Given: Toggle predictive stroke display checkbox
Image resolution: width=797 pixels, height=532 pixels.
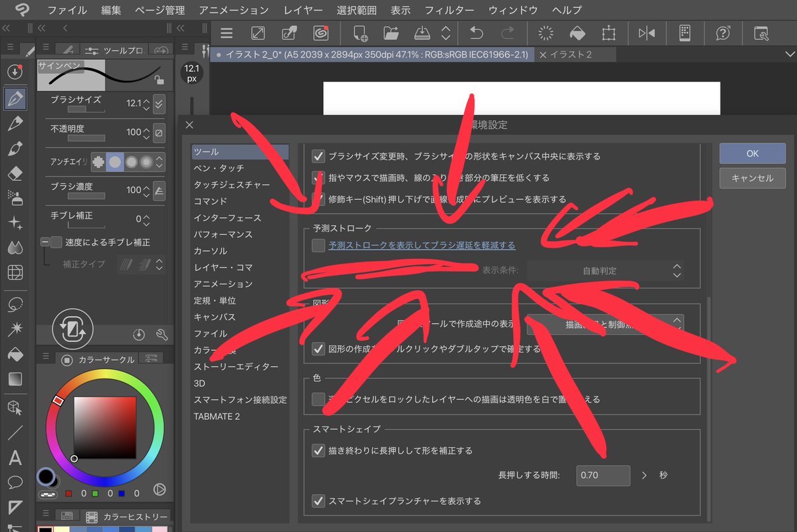Looking at the screenshot, I should (318, 245).
